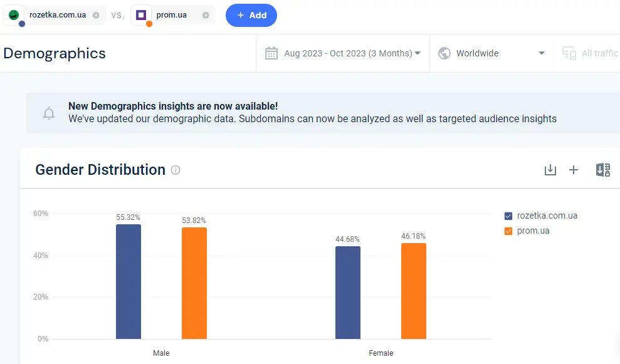Click the orange Female bar for prom.ua

pos(414,291)
